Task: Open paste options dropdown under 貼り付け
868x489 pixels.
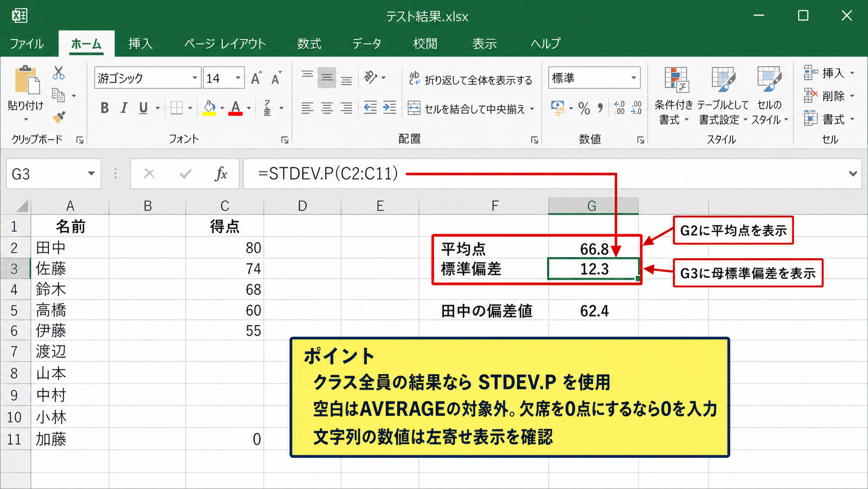Action: pyautogui.click(x=26, y=120)
